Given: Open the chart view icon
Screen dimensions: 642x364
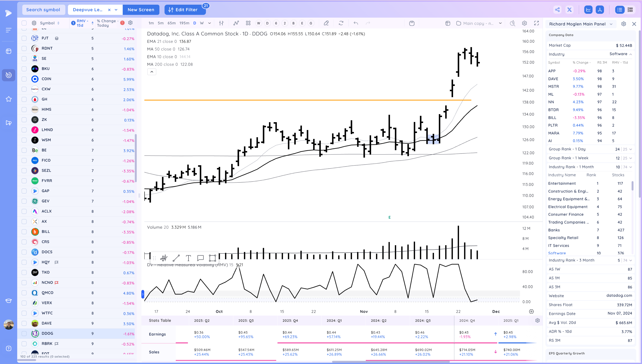Looking at the screenshot, I should (588, 10).
